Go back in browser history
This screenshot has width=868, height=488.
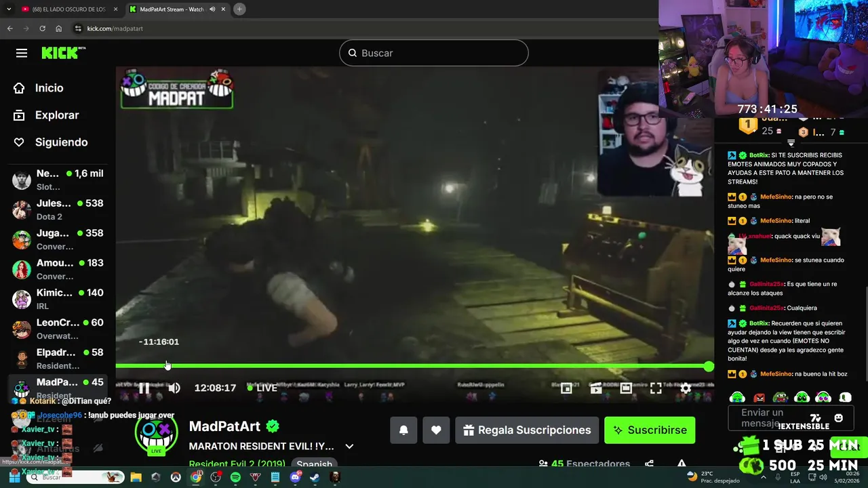click(9, 28)
